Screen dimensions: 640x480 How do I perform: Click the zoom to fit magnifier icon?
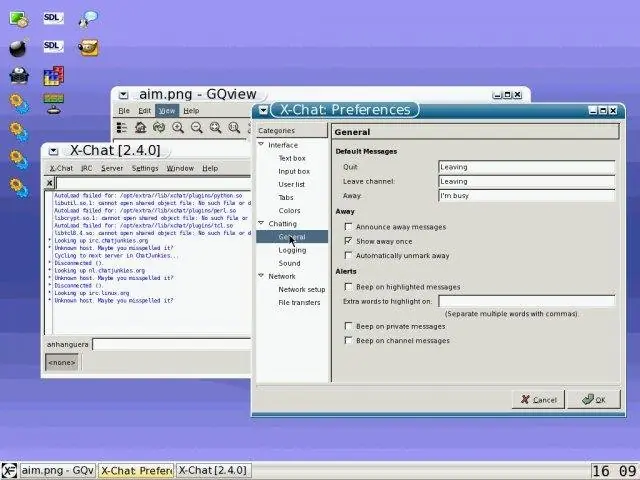click(215, 128)
